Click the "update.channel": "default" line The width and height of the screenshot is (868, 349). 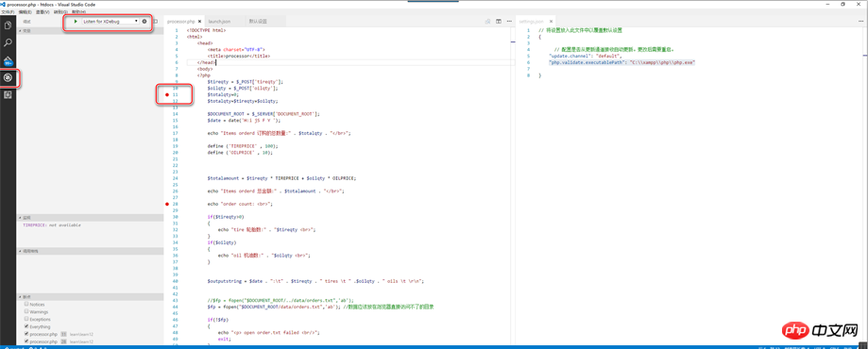coord(586,56)
